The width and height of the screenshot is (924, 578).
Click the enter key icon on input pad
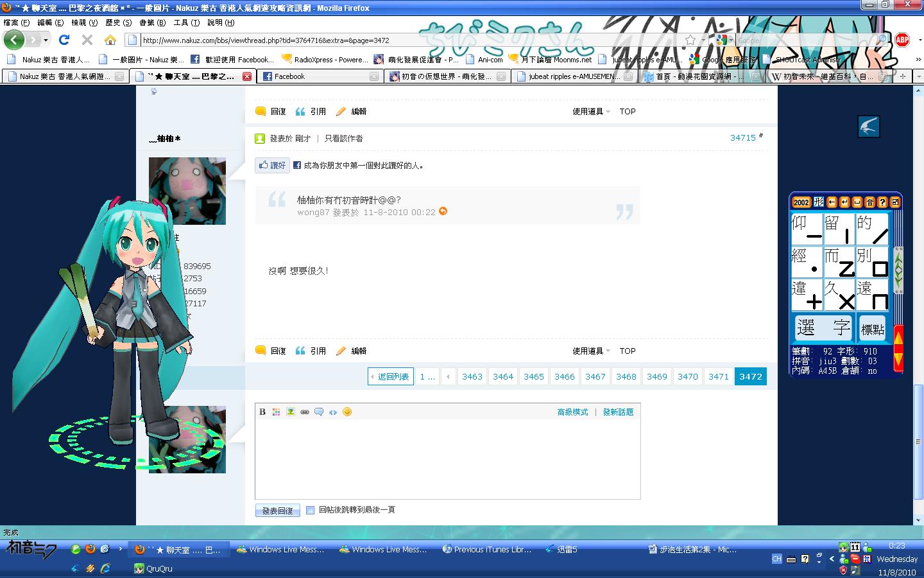tap(844, 202)
